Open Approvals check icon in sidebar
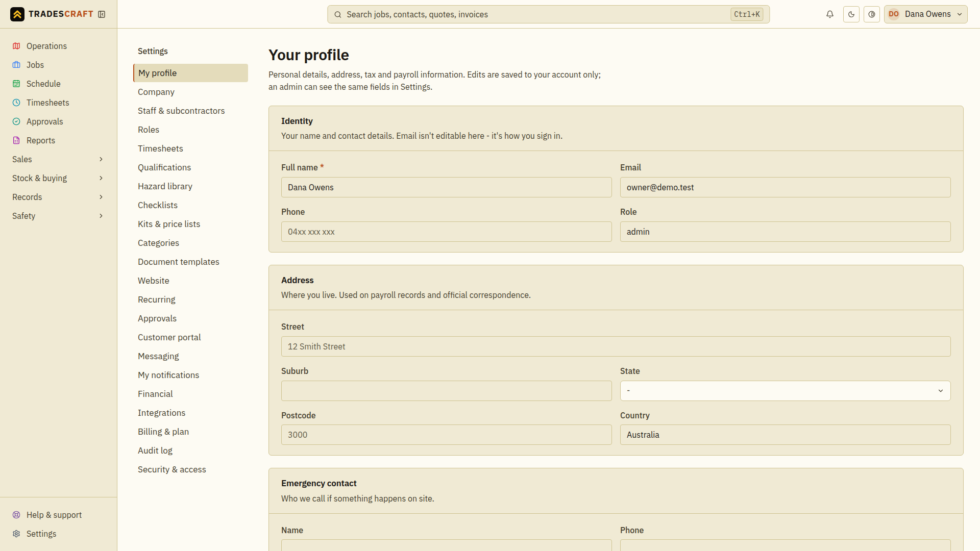 (16, 121)
